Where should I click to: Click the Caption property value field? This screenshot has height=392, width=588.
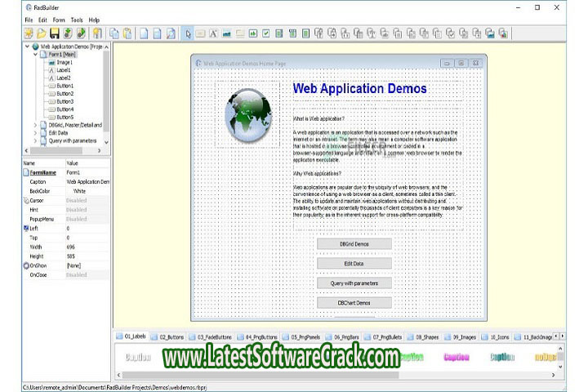[x=87, y=182]
